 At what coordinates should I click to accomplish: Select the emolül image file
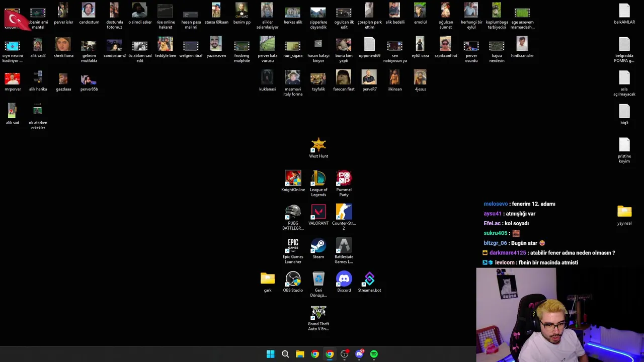pyautogui.click(x=420, y=14)
